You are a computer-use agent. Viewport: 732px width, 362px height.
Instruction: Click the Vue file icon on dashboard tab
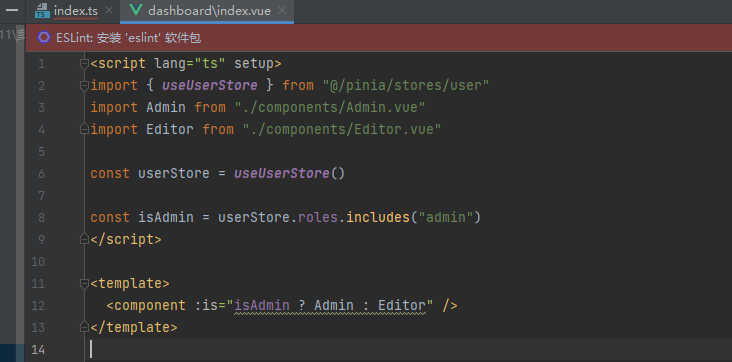click(x=136, y=10)
